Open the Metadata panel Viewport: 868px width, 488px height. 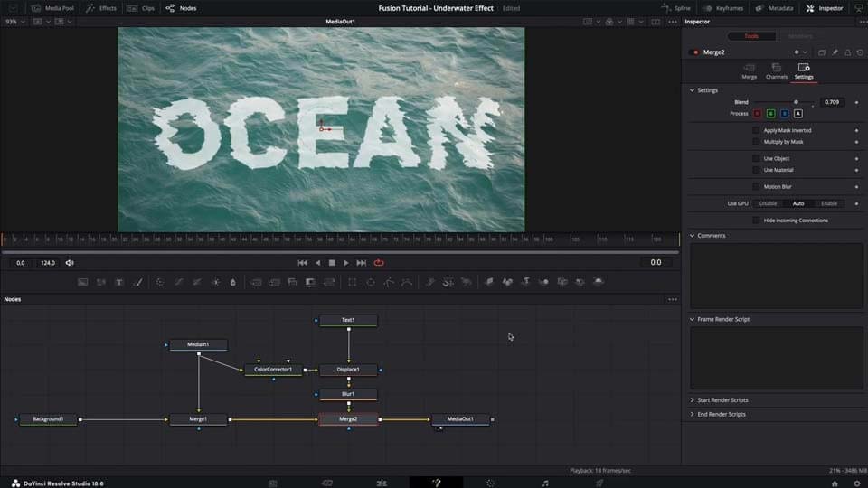[775, 8]
